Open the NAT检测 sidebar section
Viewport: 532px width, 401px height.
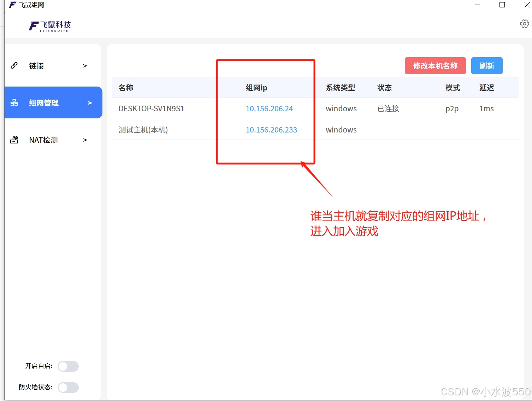coord(53,140)
